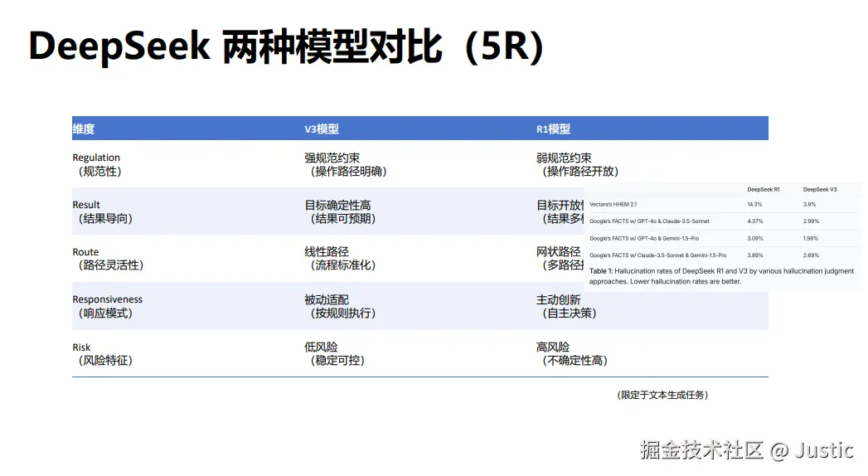868x476 pixels.
Task: Select the "R1模型" column header
Action: (553, 129)
